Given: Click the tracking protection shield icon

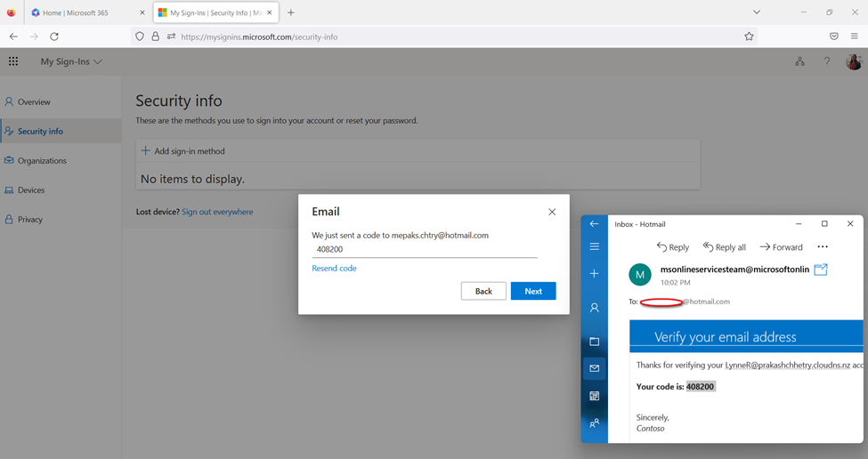Looking at the screenshot, I should pyautogui.click(x=140, y=36).
